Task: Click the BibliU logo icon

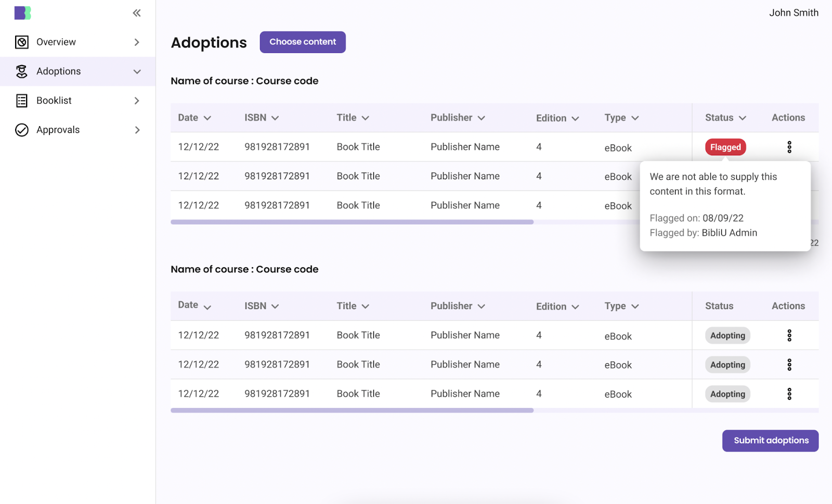Action: tap(22, 13)
